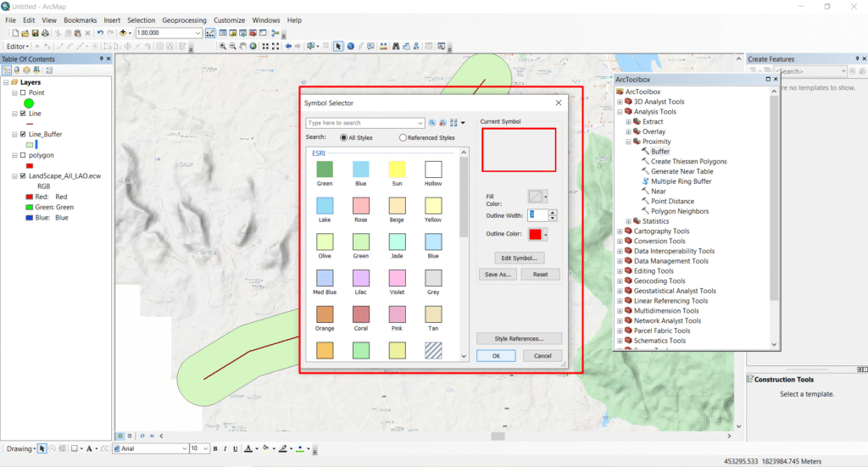Go back to previous extent arrow
Screen dimensions: 868x467
tap(288, 47)
